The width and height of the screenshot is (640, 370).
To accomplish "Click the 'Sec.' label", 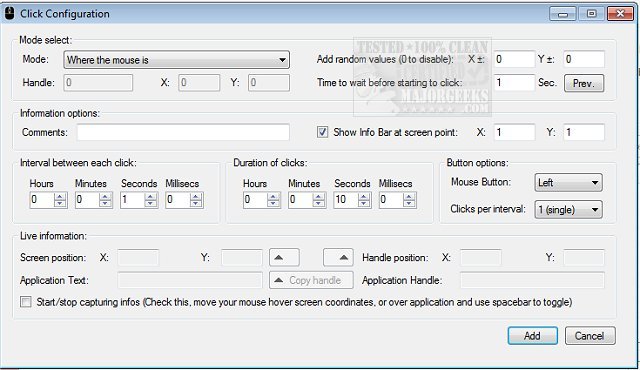I will (547, 82).
